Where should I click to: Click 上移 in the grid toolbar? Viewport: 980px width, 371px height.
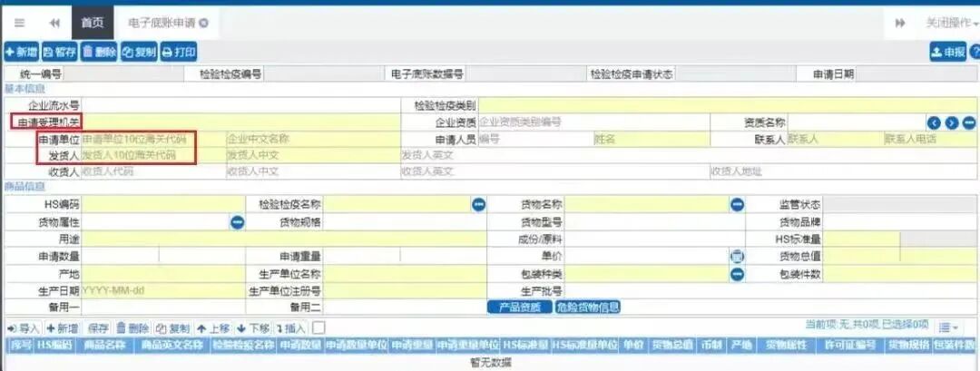coord(213,328)
